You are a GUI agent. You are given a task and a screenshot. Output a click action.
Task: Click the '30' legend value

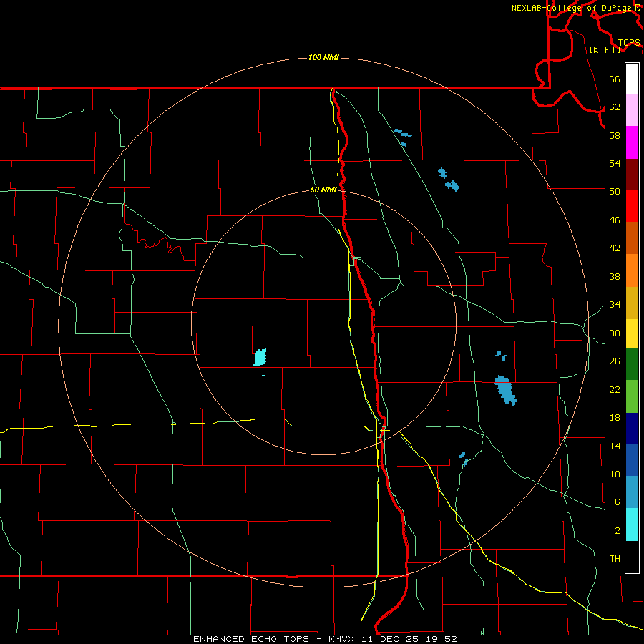click(615, 333)
